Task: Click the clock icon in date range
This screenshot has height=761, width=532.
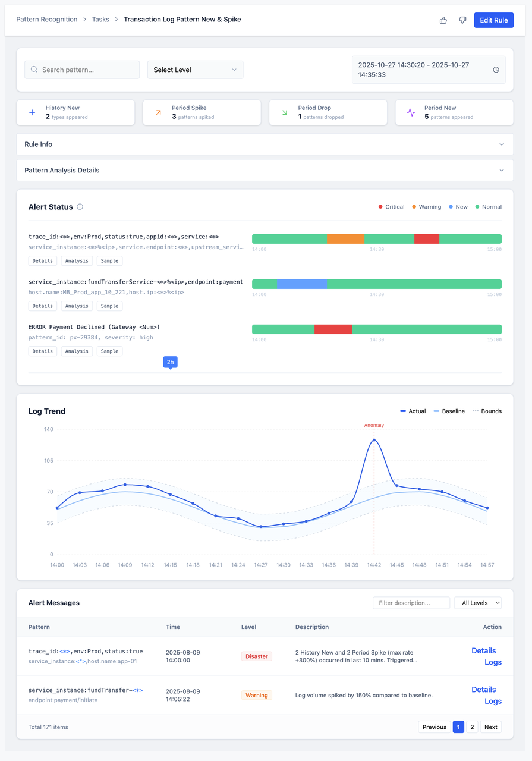Action: (x=496, y=70)
